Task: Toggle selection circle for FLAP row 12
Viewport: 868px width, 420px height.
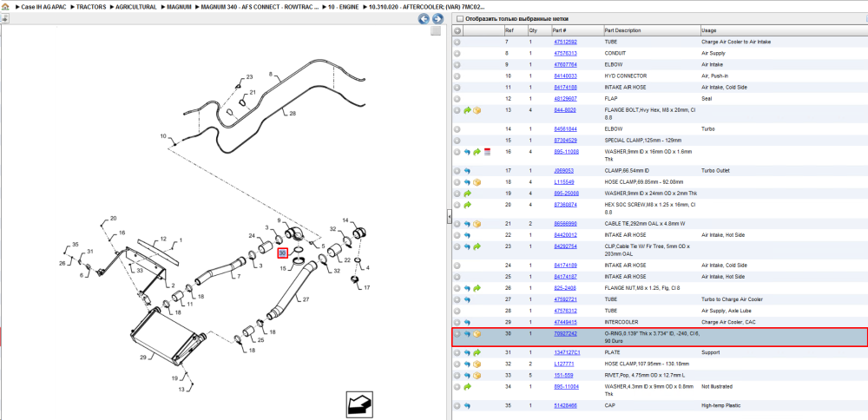Action: tap(457, 99)
